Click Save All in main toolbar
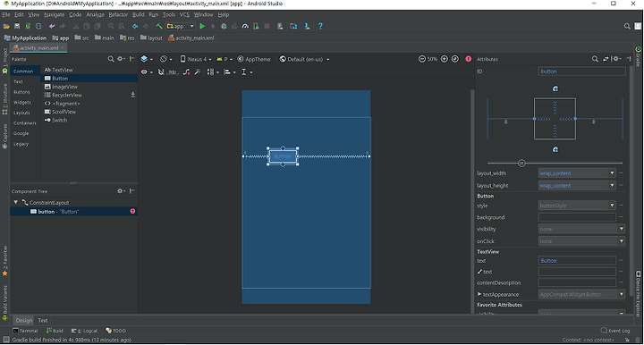The height and width of the screenshot is (345, 644). pos(17,26)
